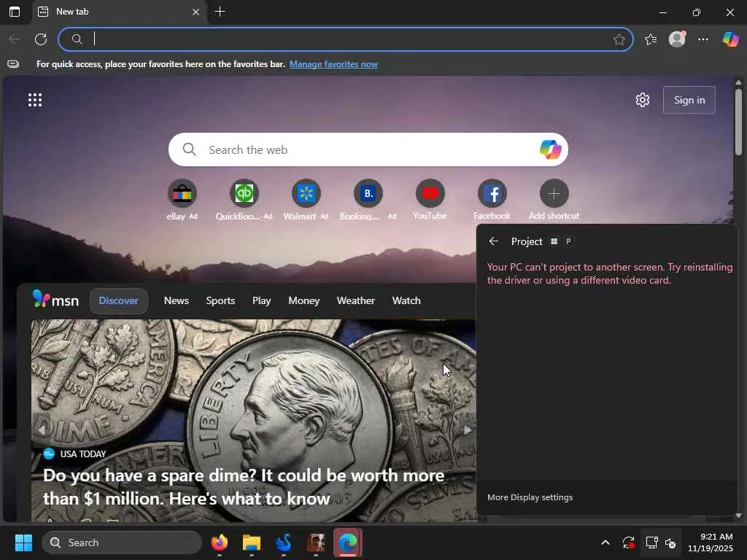747x560 pixels.
Task: Open the browser profile avatar
Action: pyautogui.click(x=677, y=39)
